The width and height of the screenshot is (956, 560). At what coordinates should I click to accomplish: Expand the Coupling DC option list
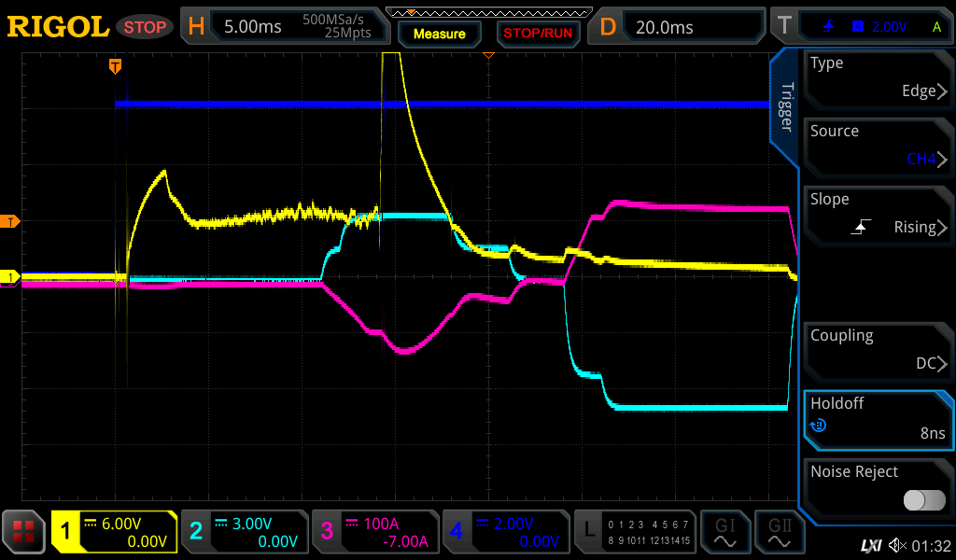pyautogui.click(x=878, y=351)
